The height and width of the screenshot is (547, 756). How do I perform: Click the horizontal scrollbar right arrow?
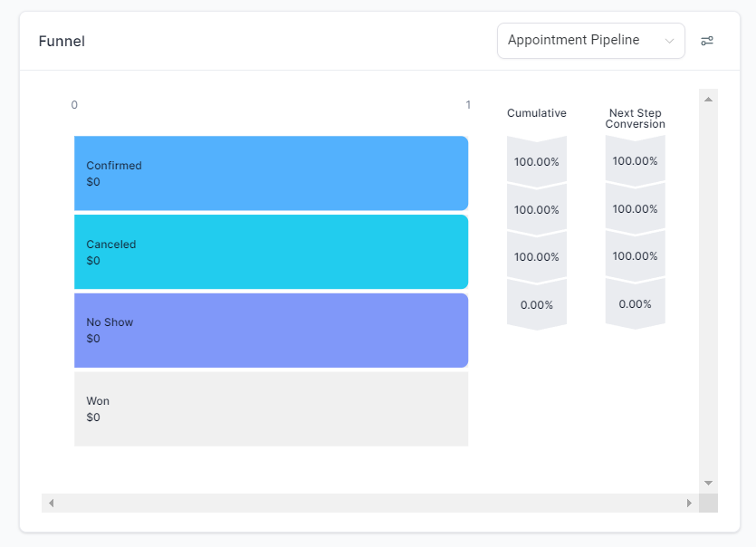690,504
